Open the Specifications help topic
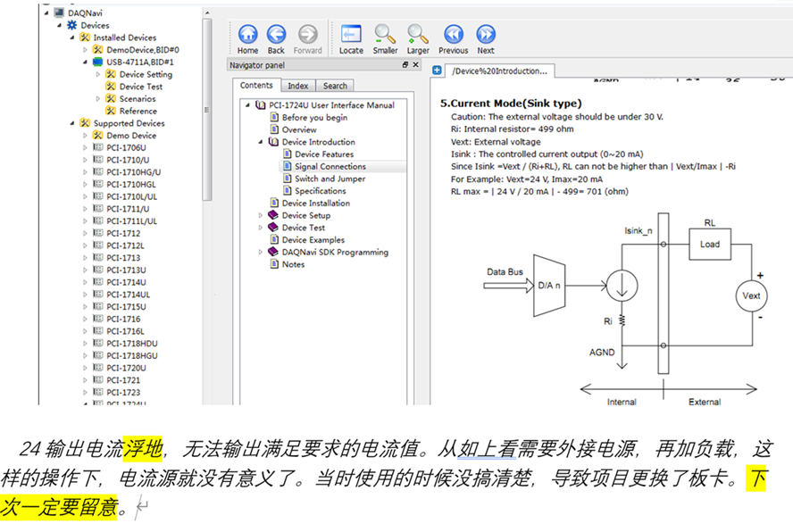Image resolution: width=793 pixels, height=532 pixels. [320, 191]
